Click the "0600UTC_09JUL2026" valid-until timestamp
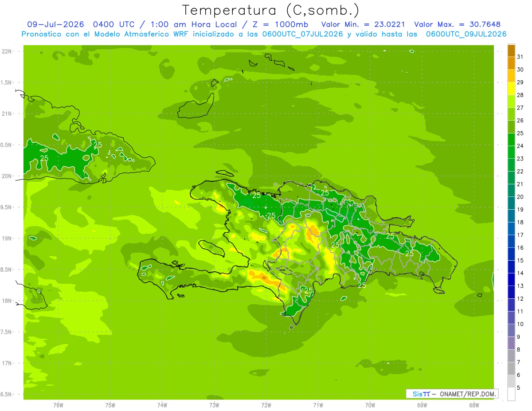The width and height of the screenshot is (532, 411). 466,34
